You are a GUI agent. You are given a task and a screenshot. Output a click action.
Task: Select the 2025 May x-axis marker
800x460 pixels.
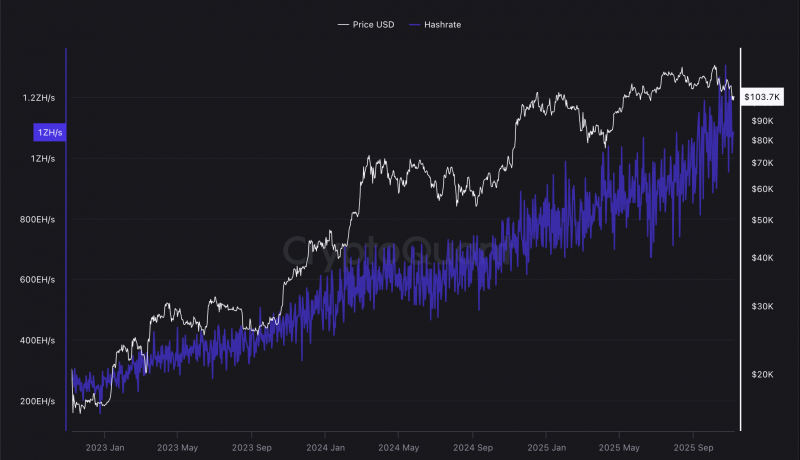(x=619, y=448)
